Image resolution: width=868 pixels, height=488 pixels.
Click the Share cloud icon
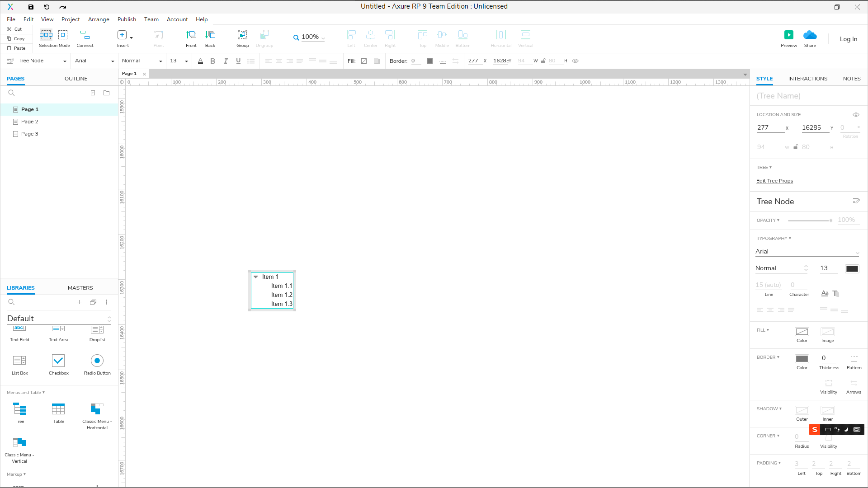point(810,35)
